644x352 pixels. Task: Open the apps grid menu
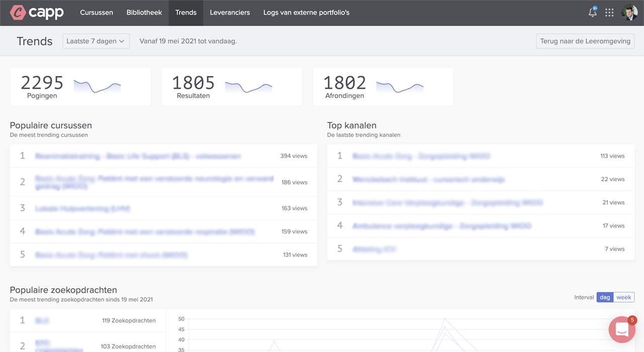click(609, 13)
